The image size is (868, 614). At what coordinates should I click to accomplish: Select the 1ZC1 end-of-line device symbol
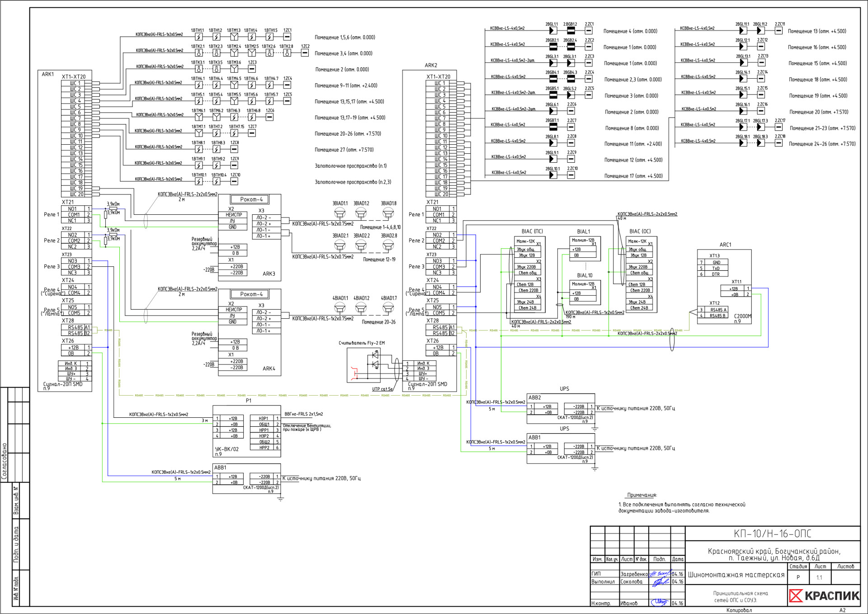click(287, 37)
